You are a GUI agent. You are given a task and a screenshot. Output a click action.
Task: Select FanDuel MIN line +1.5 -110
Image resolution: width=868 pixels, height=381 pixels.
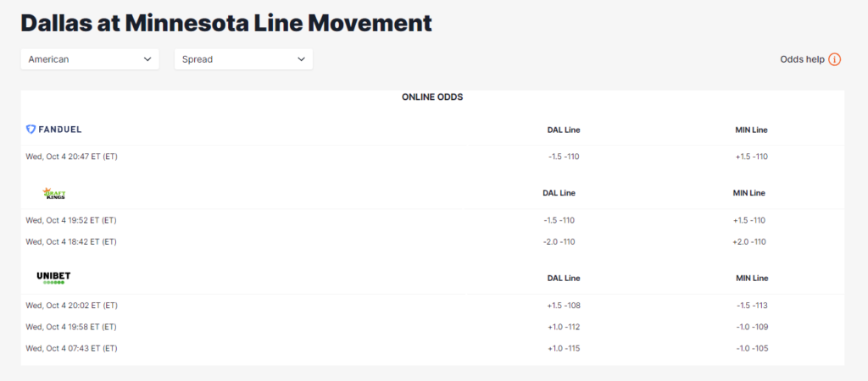click(751, 157)
